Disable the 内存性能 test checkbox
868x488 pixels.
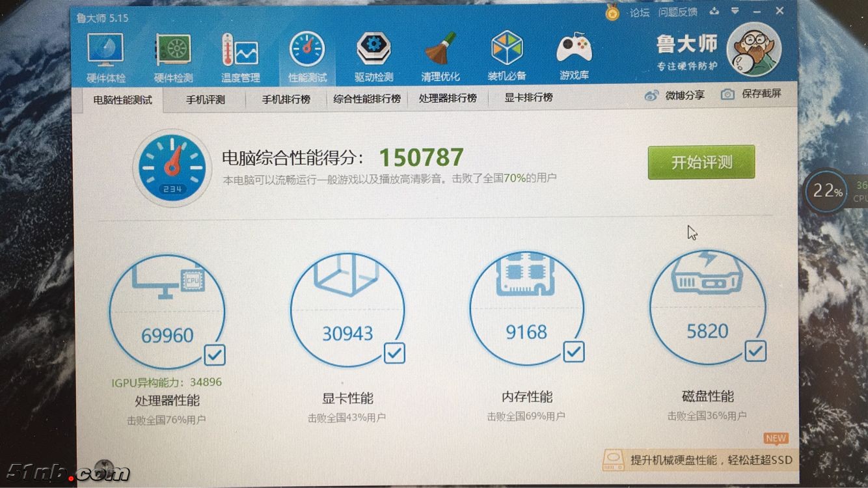pyautogui.click(x=573, y=352)
